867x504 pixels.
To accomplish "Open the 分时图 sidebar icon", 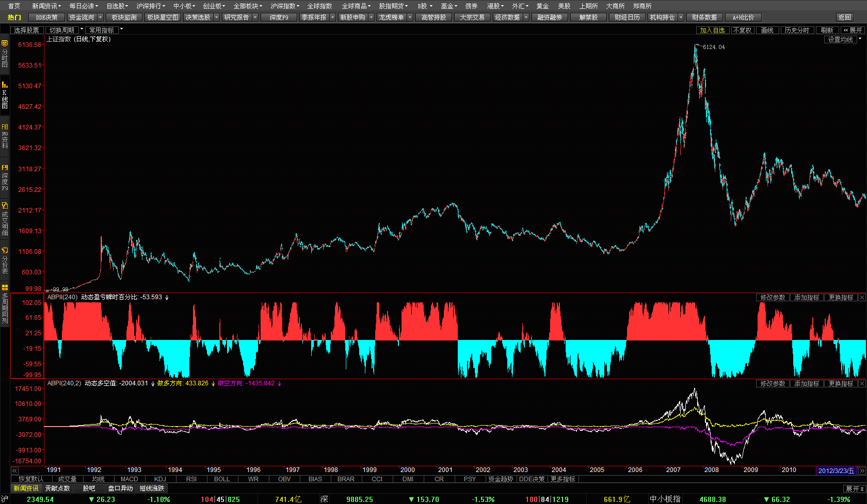I will [5, 54].
